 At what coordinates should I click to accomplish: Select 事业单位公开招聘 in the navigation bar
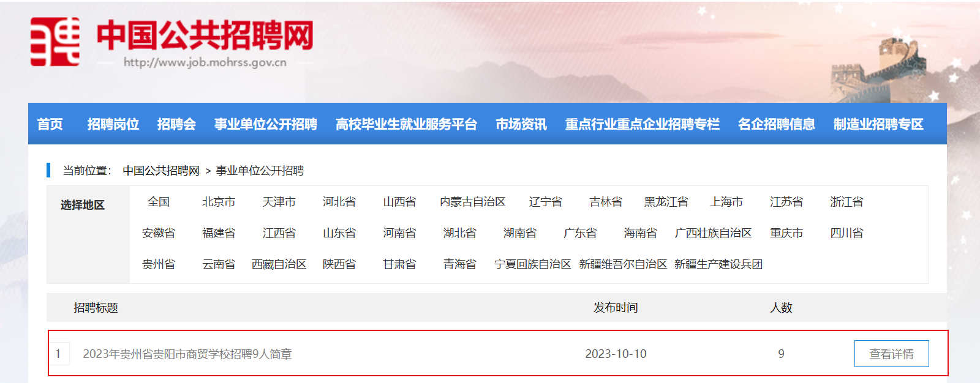pos(266,124)
